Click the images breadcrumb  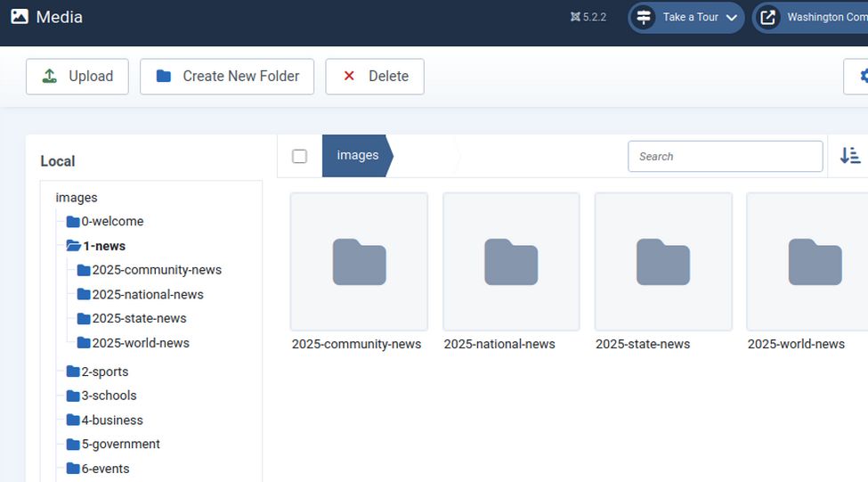(x=357, y=156)
